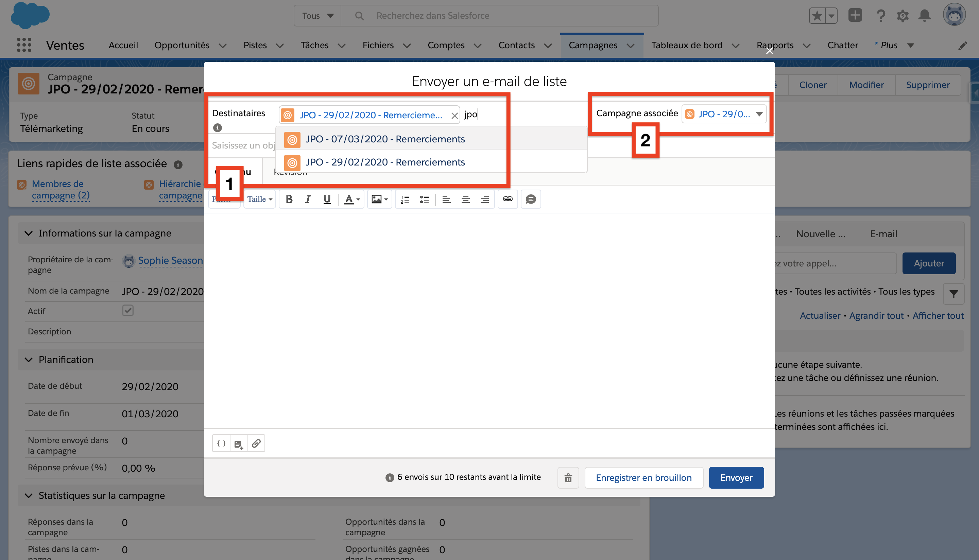Toggle bold formatting in email editor
979x560 pixels.
pos(289,199)
